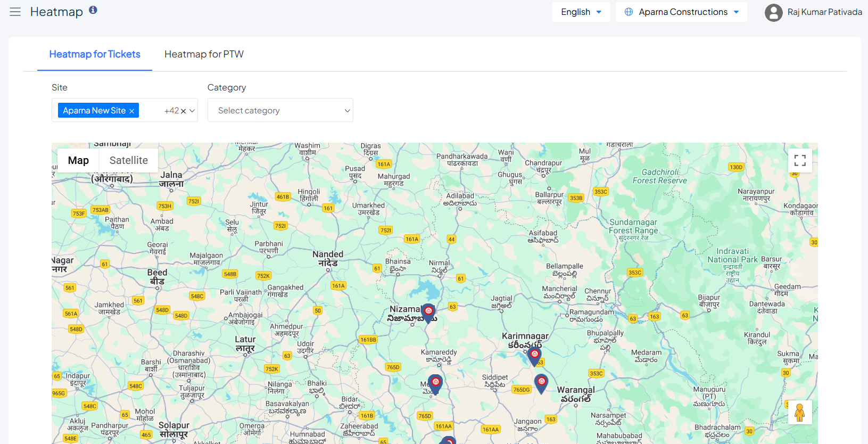Click the map pin near Kamareddy

435,383
